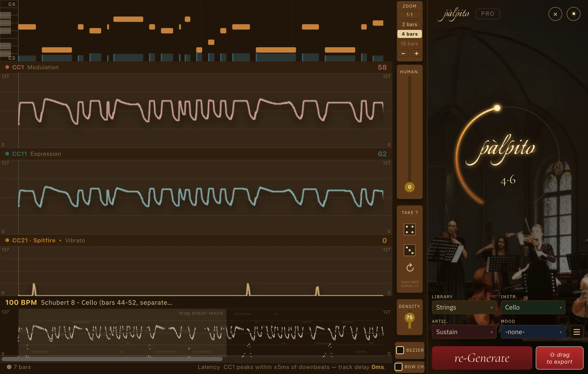Viewport: 588px width, 374px height.
Task: Toggle the CC1 Modulation lane dot
Action: 7,67
